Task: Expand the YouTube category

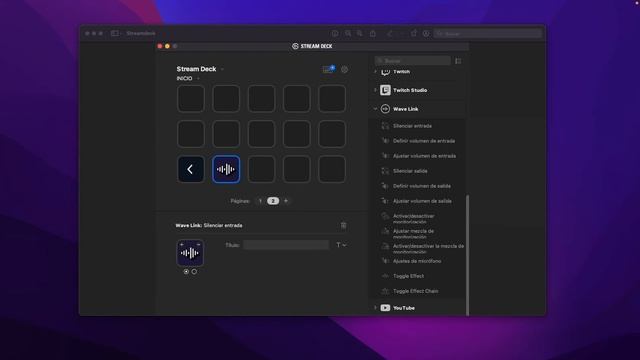Action: click(375, 308)
